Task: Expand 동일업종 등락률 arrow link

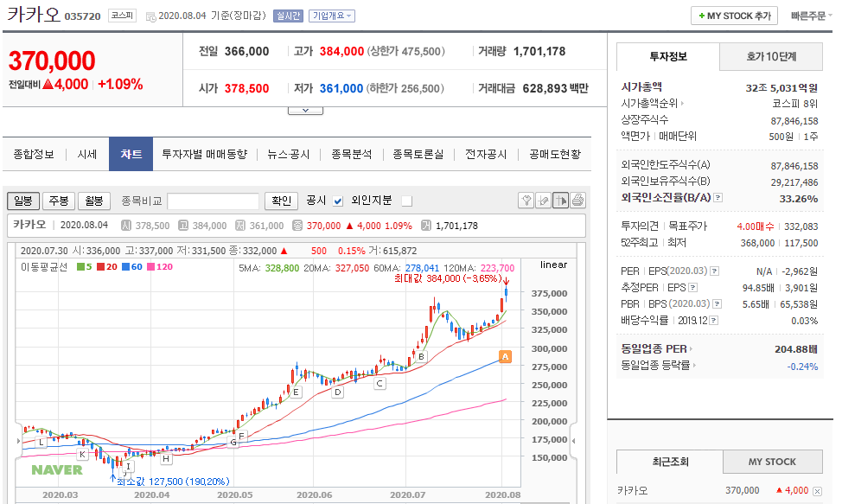Action: click(694, 365)
